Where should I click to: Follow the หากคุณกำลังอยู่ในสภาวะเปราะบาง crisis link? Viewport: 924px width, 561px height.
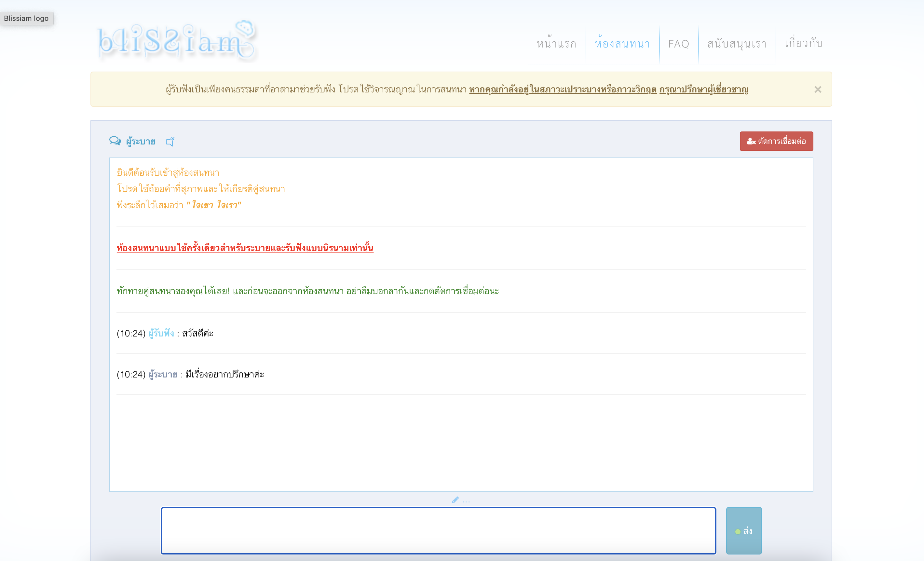pos(563,89)
